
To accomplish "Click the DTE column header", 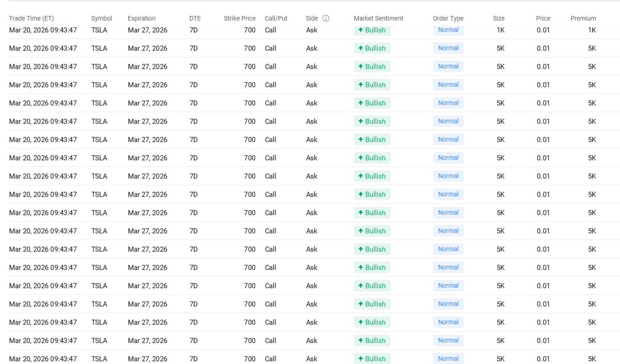I will point(195,18).
